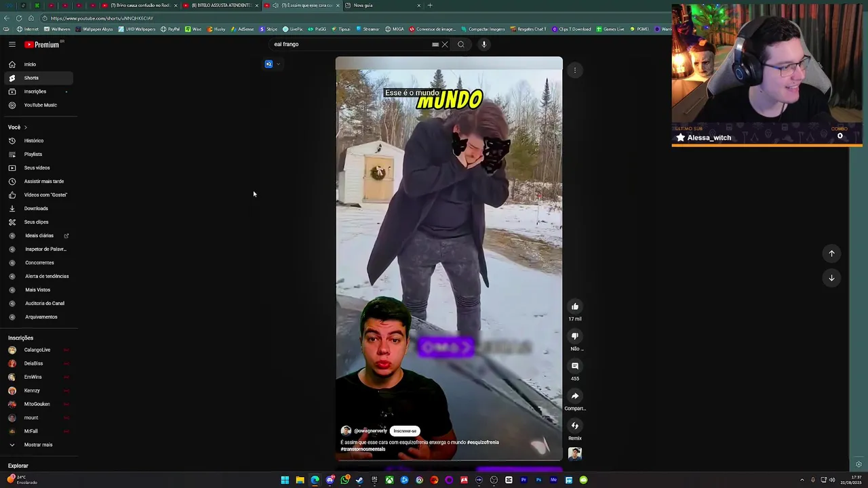This screenshot has width=868, height=488.
Task: Open Mais Vistos in the sidebar
Action: [39, 290]
